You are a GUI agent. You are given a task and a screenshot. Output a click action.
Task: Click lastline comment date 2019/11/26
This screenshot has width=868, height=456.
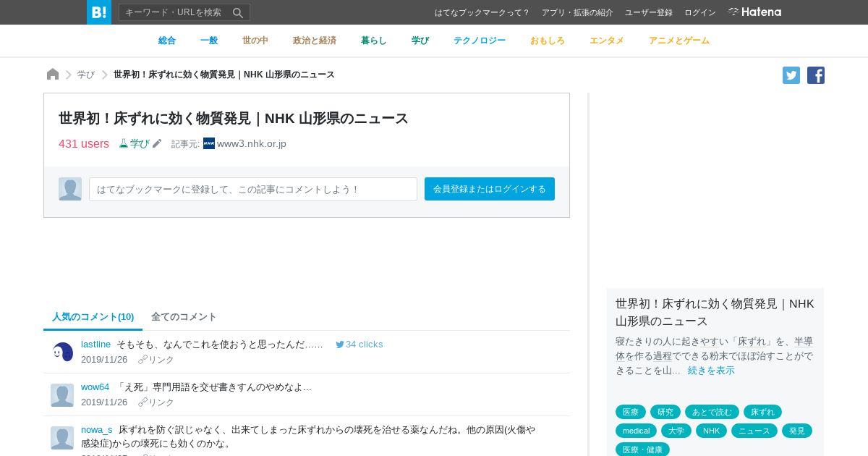(x=104, y=360)
